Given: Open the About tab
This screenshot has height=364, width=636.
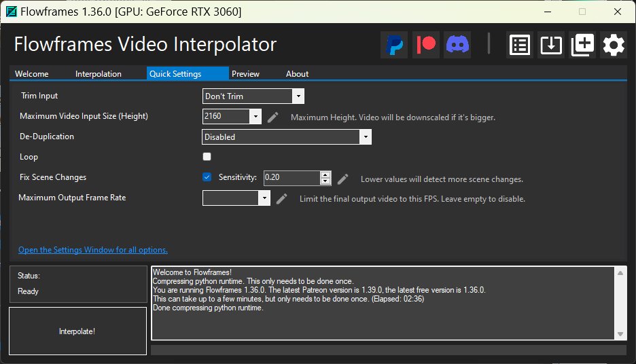Looking at the screenshot, I should (298, 74).
